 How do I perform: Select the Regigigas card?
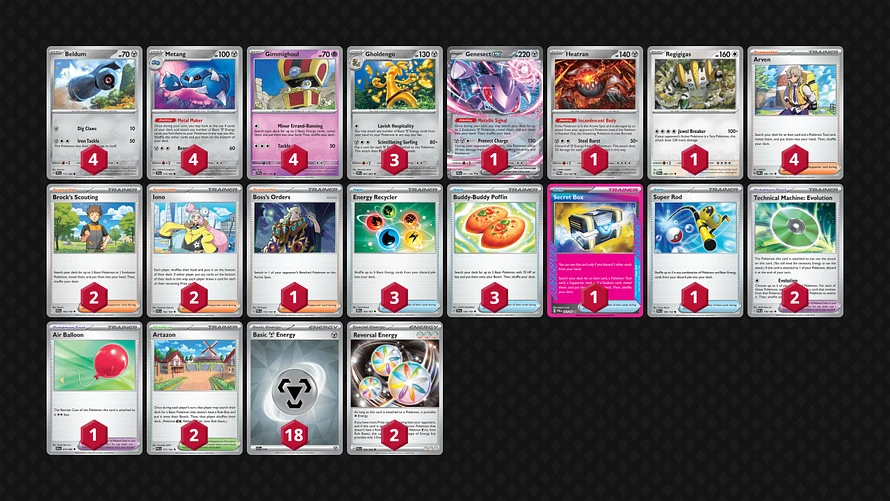point(695,112)
